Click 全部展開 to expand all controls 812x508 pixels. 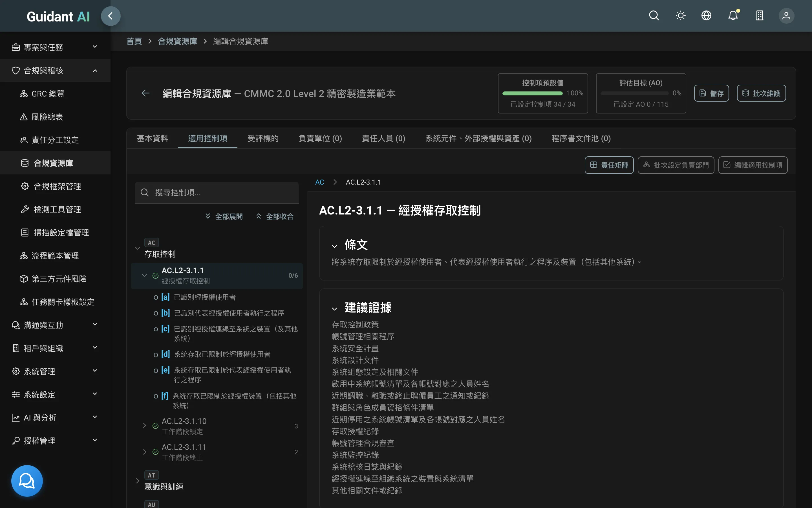[224, 216]
